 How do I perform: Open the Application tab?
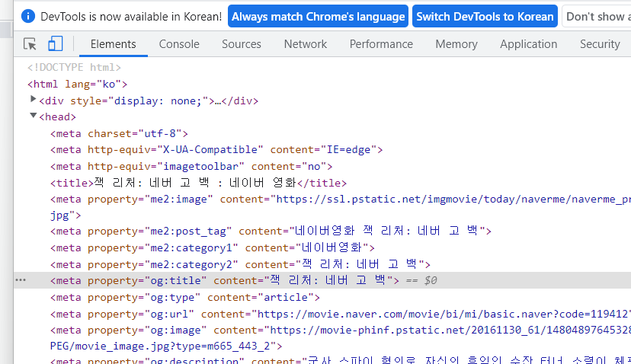tap(528, 44)
